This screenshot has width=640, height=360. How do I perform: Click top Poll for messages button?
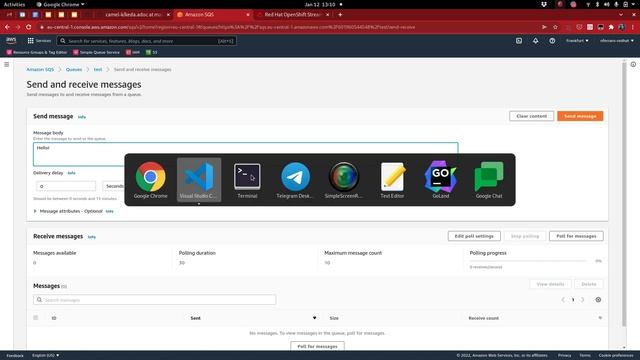click(x=576, y=236)
